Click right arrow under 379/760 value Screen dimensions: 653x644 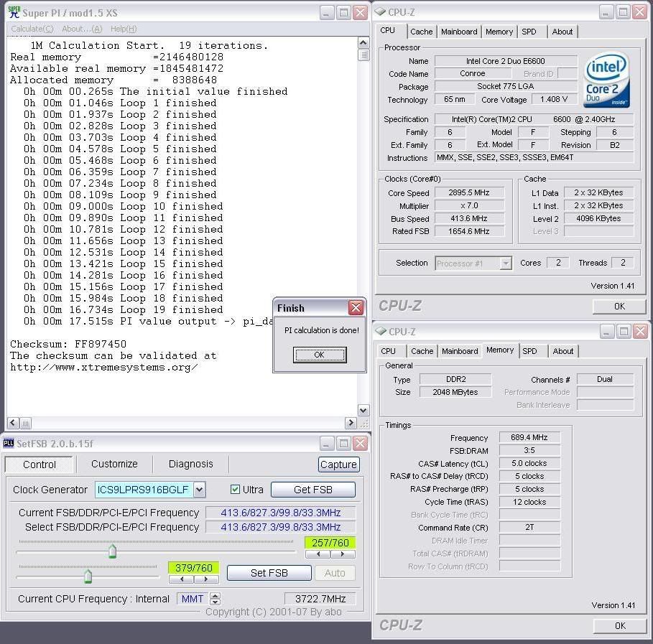pyautogui.click(x=206, y=579)
